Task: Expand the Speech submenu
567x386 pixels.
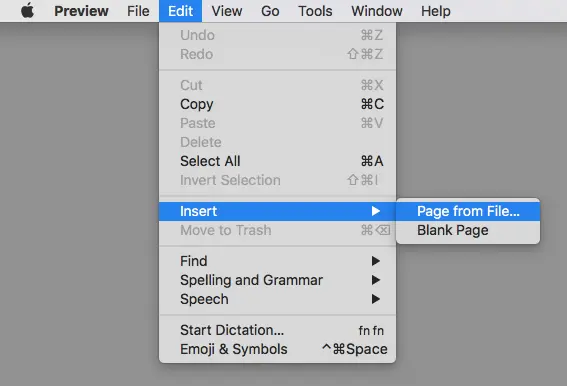Action: click(277, 299)
